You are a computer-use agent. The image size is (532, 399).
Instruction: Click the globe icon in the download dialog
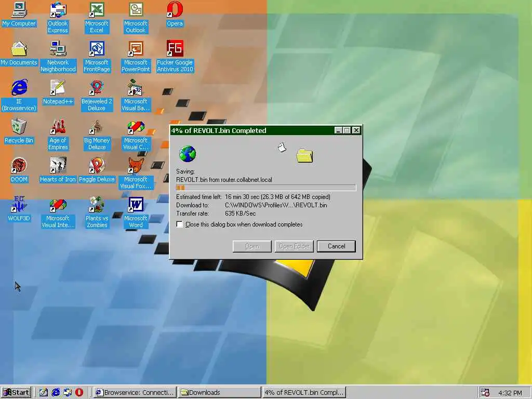point(187,154)
